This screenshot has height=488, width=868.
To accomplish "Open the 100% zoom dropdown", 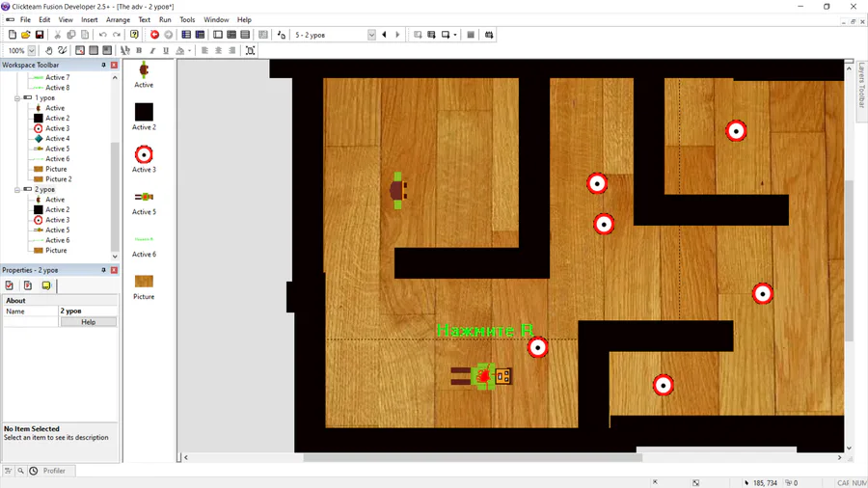I will 32,50.
